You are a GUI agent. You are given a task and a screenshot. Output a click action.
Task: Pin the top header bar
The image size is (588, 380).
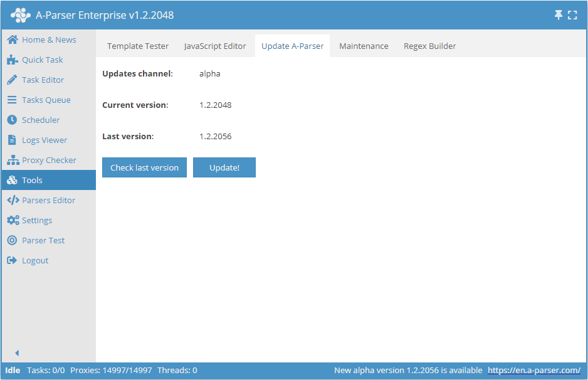tap(557, 14)
